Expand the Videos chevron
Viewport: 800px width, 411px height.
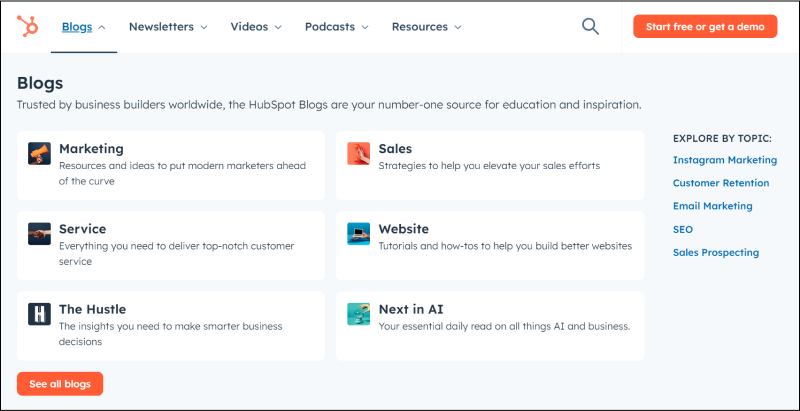[278, 28]
